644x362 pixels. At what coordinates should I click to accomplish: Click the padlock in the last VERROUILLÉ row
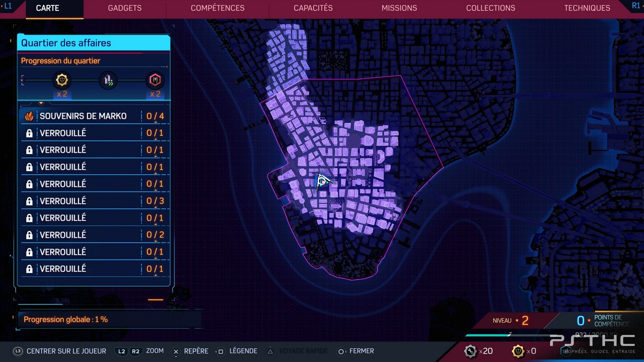(29, 269)
